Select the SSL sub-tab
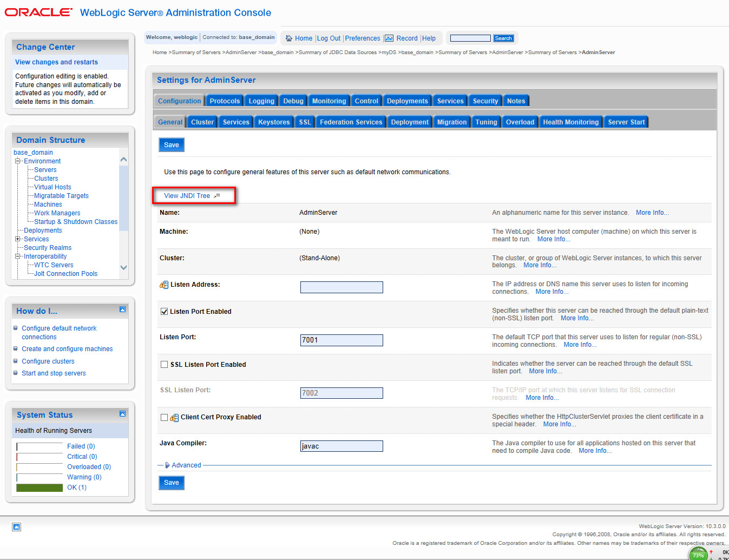 point(305,122)
